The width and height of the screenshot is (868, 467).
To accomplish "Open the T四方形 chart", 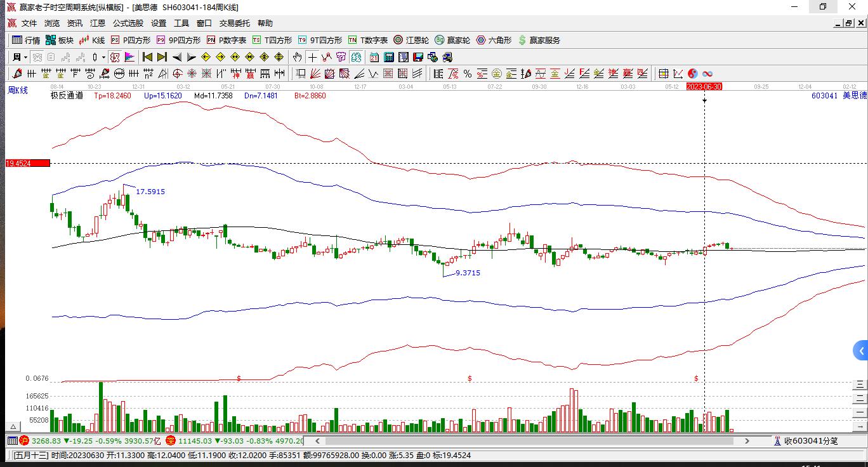I will pyautogui.click(x=272, y=40).
